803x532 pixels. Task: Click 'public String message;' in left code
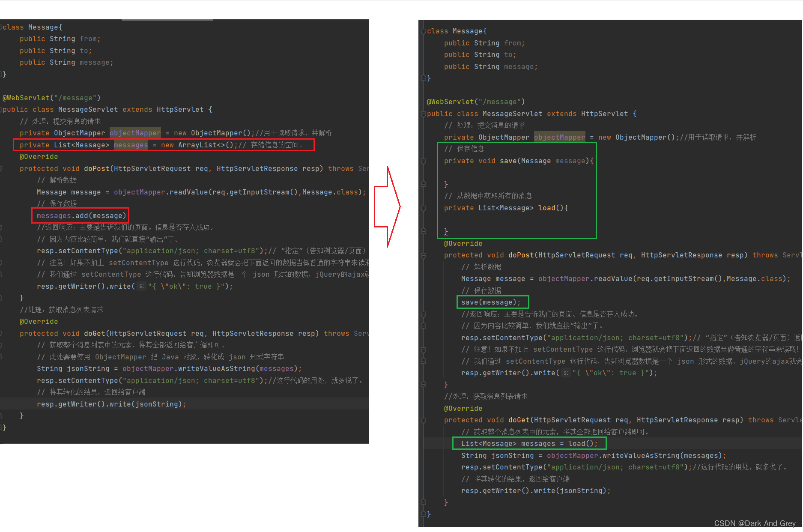[66, 63]
